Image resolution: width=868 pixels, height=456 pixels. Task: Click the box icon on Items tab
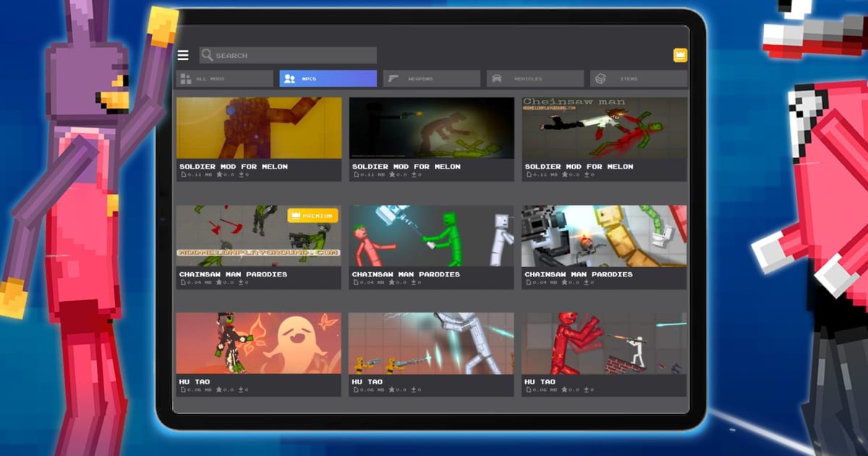(x=600, y=78)
